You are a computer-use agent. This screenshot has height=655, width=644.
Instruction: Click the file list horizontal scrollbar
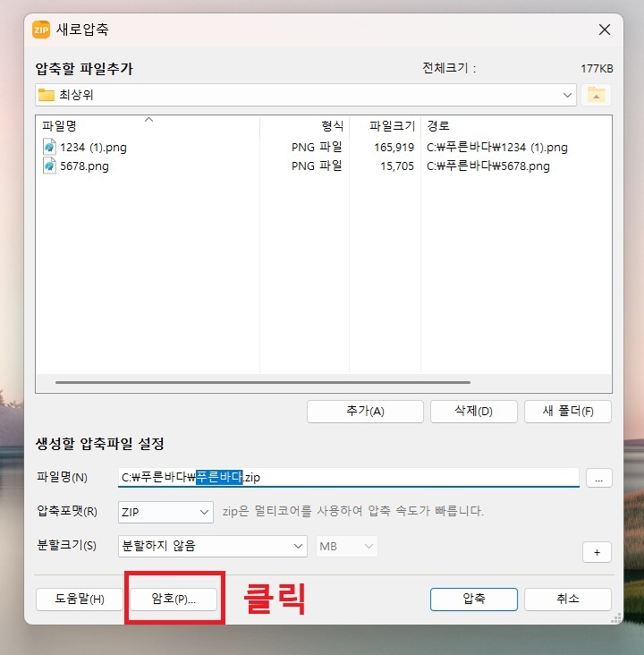(x=263, y=382)
